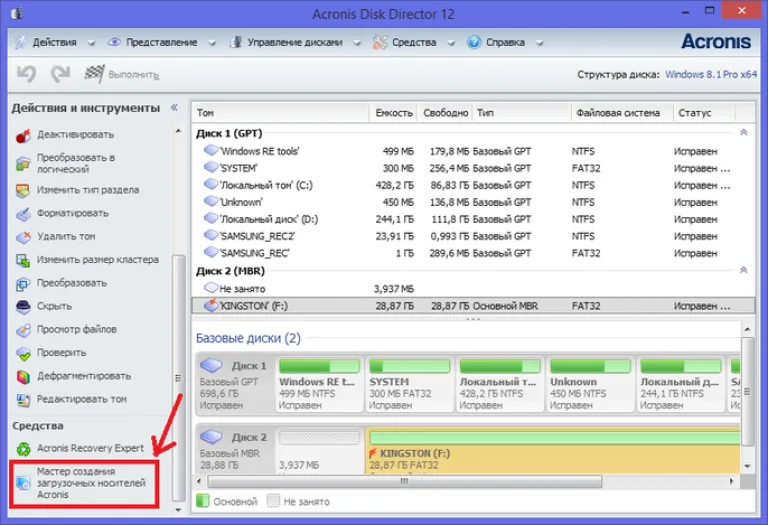Click the vertical scrollbar of disk map
This screenshot has height=525, width=768.
[x=747, y=391]
